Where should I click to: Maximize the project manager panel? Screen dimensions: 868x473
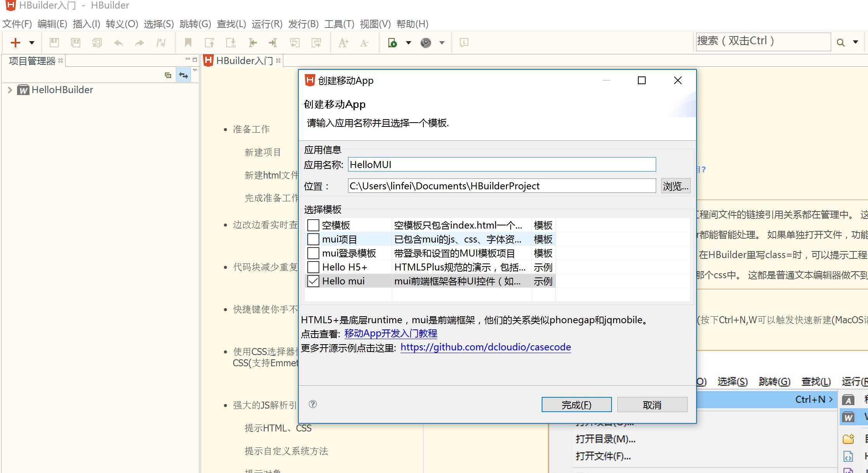pyautogui.click(x=195, y=59)
